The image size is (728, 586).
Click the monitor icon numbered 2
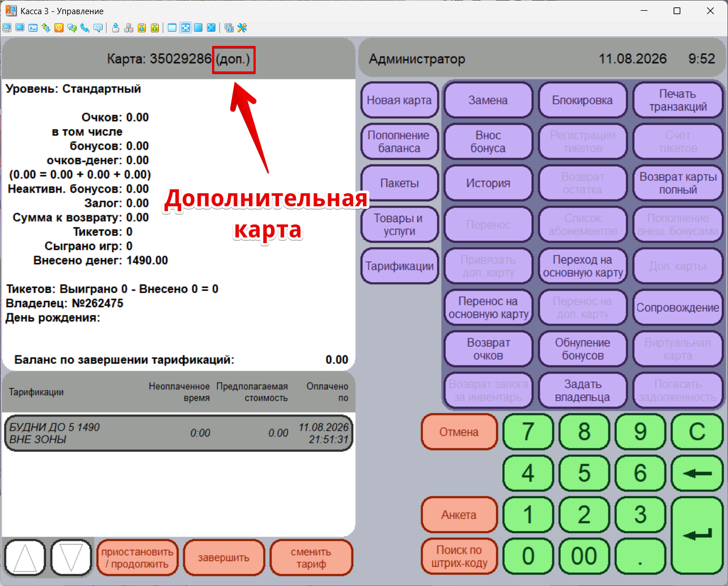[x=229, y=28]
